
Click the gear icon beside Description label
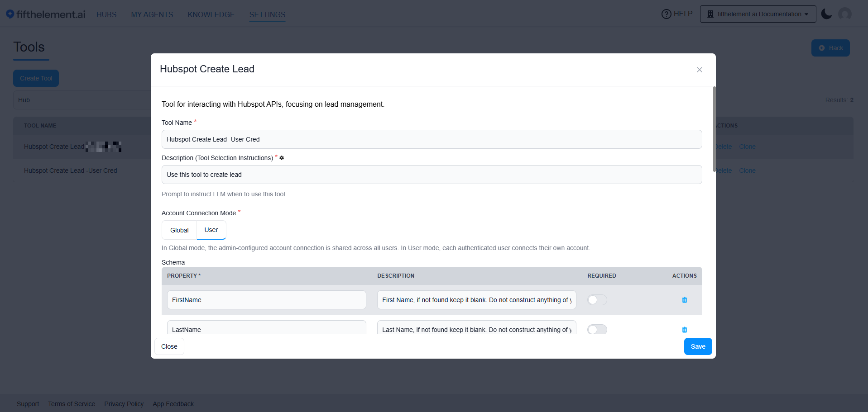pos(282,158)
